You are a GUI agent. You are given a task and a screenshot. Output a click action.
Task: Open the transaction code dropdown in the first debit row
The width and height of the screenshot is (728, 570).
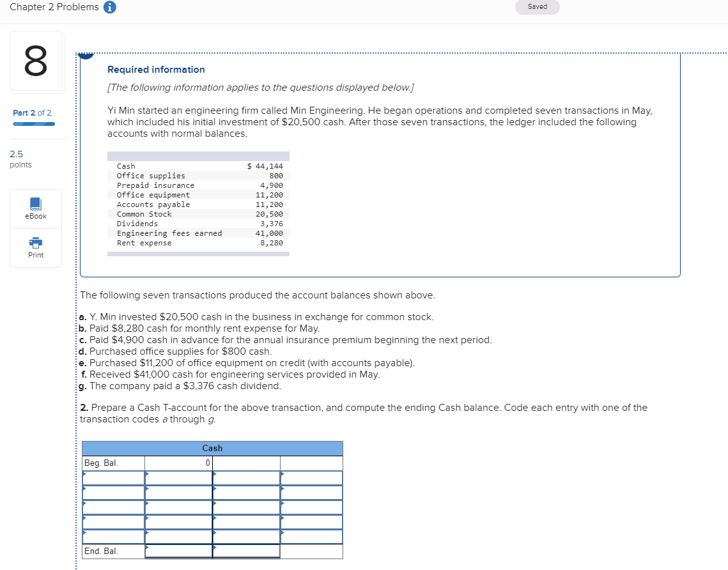112,477
